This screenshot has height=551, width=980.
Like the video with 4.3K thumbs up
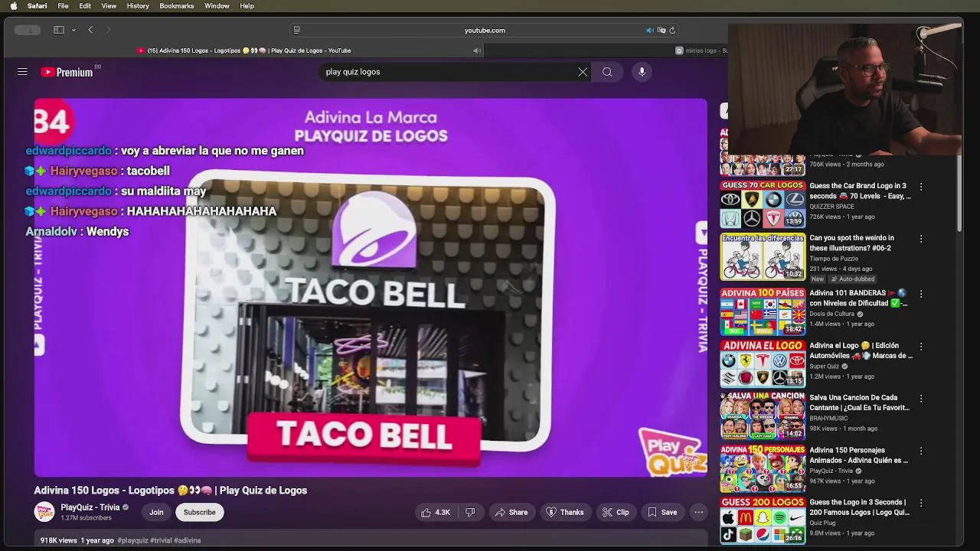tap(435, 512)
